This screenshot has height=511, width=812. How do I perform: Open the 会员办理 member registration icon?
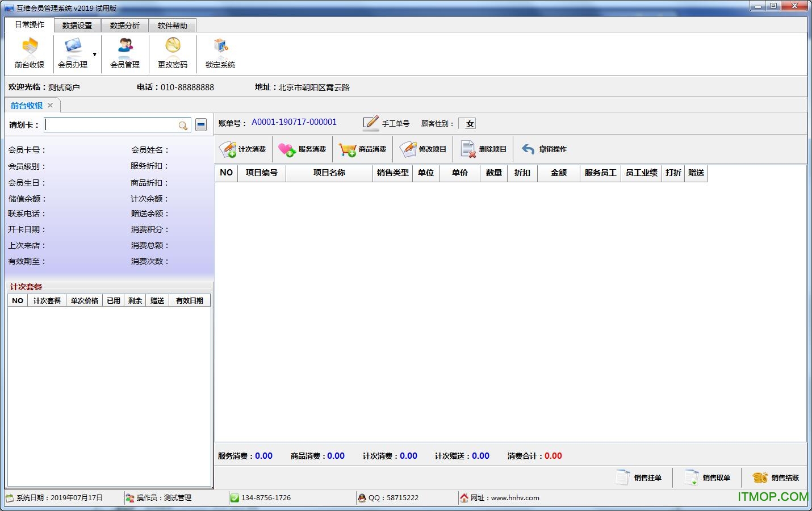73,53
